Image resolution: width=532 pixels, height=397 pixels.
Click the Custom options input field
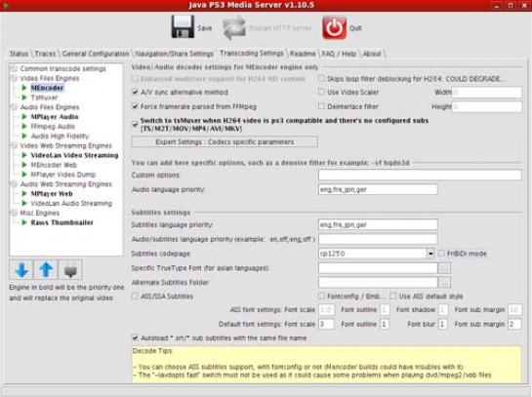pyautogui.click(x=420, y=175)
